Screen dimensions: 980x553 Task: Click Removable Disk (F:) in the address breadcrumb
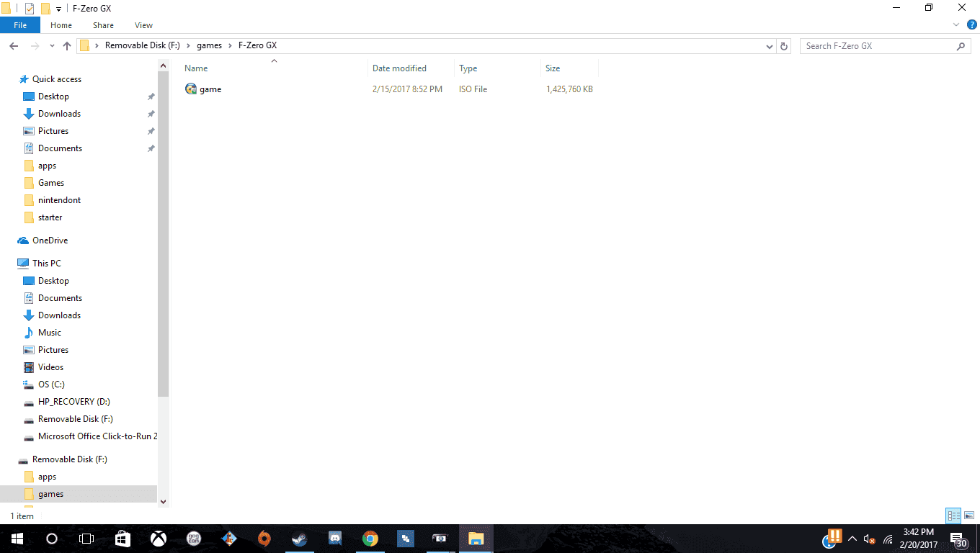pos(143,46)
